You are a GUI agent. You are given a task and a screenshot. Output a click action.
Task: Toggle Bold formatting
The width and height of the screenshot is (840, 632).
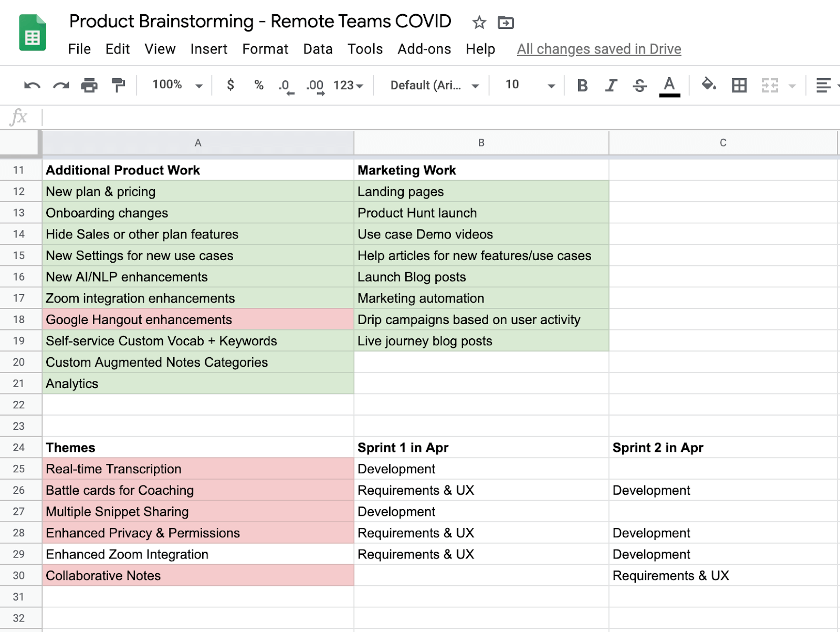[582, 85]
